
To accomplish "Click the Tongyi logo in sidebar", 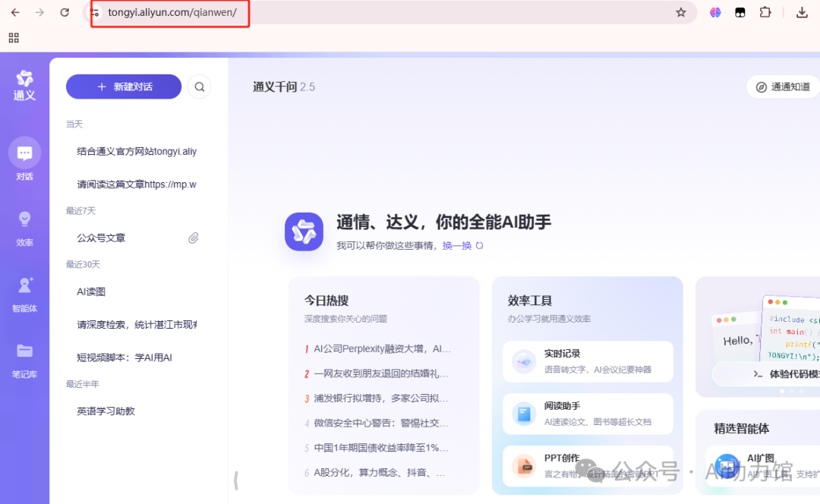I will tap(24, 85).
